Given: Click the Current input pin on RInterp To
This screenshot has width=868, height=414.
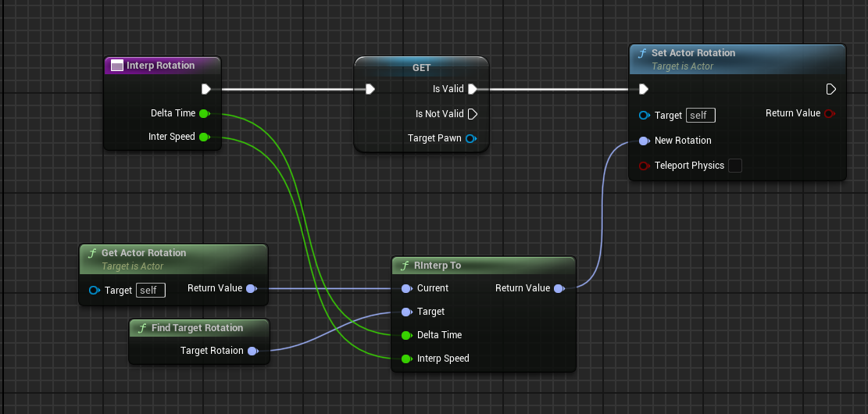Looking at the screenshot, I should click(406, 288).
